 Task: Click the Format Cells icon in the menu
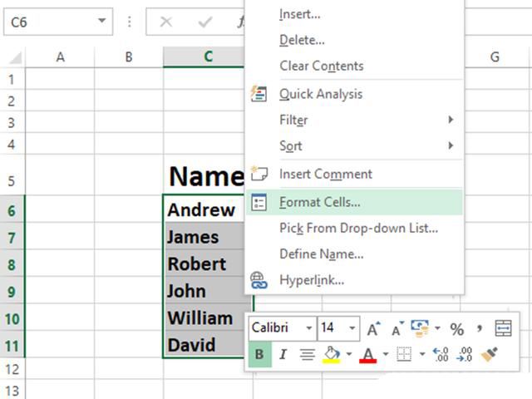259,202
